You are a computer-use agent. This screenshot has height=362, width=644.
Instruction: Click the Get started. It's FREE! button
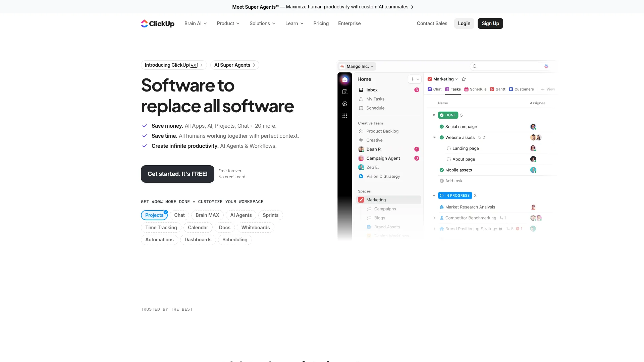pos(177,174)
